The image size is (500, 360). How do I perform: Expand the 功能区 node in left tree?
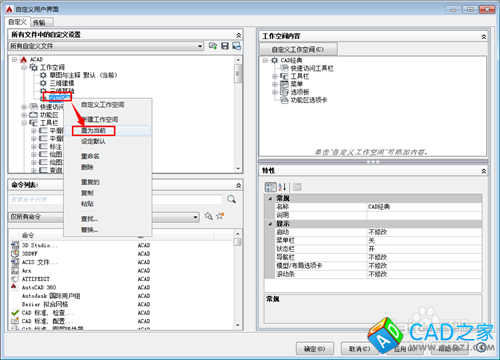pos(24,115)
